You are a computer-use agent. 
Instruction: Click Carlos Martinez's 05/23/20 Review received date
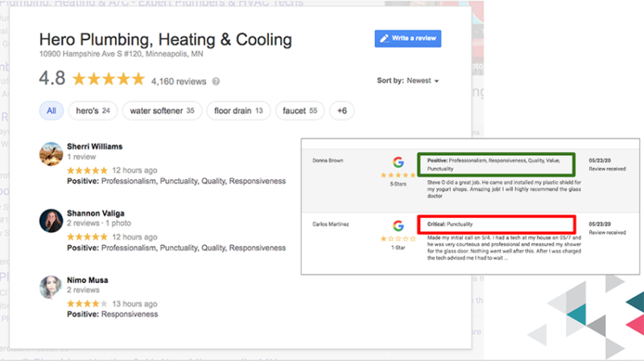tap(607, 228)
